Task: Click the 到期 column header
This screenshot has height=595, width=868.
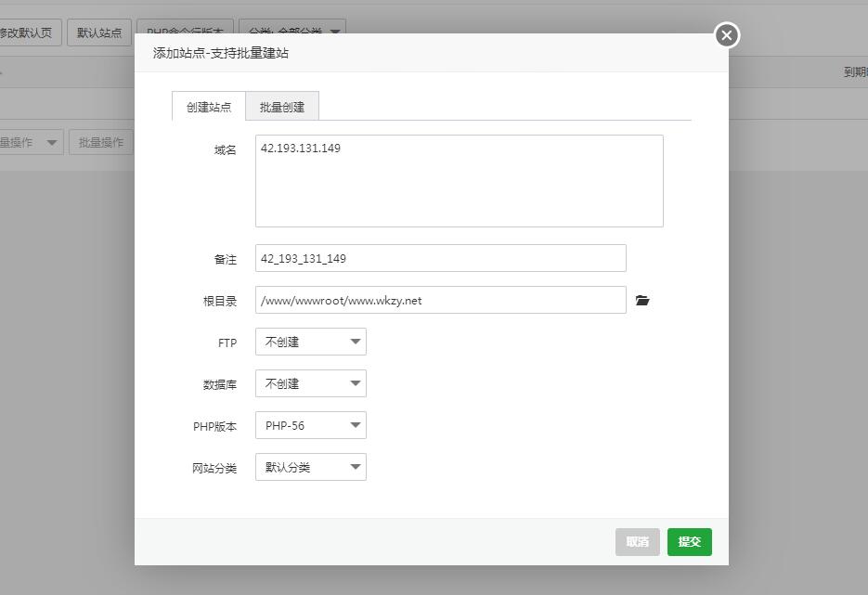Action: coord(855,71)
